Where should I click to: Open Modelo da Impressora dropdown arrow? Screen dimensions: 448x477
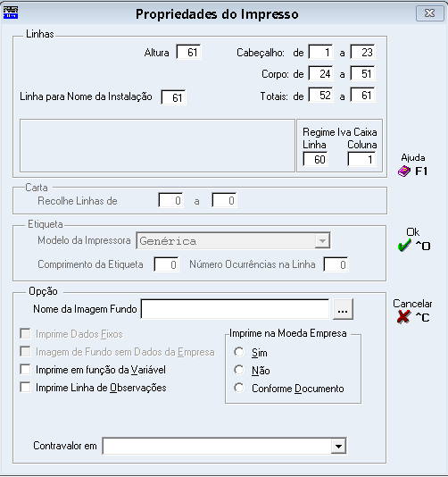pos(322,241)
